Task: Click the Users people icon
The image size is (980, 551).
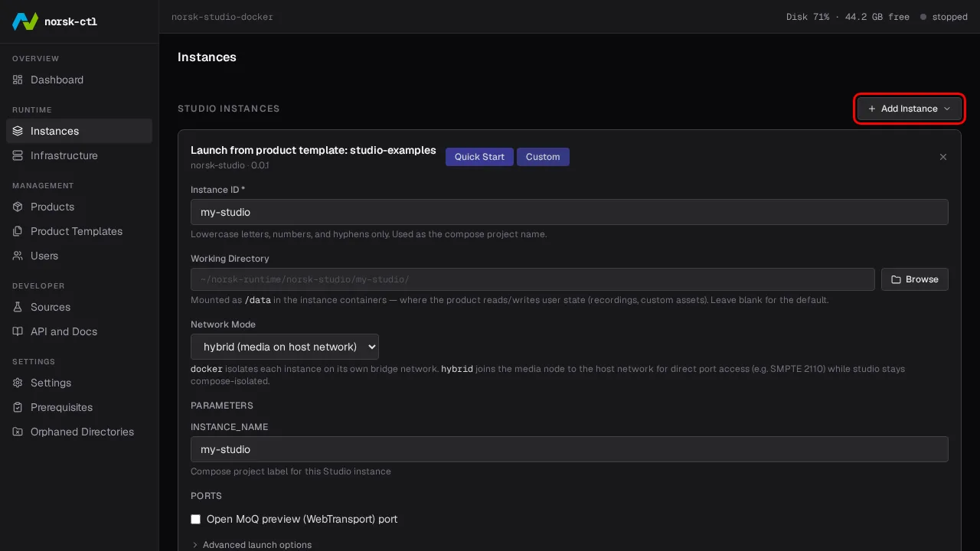Action: [x=18, y=256]
